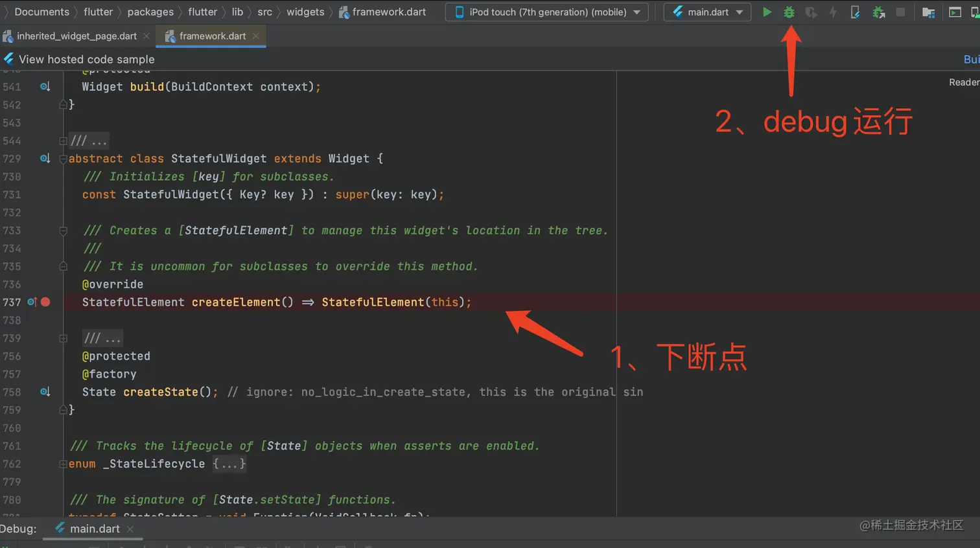Click the _StateLifecycle enum name

(x=154, y=464)
